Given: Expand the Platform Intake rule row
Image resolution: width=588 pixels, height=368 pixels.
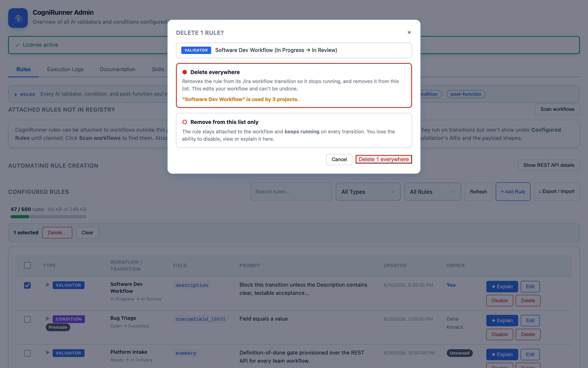Looking at the screenshot, I should 48,353.
